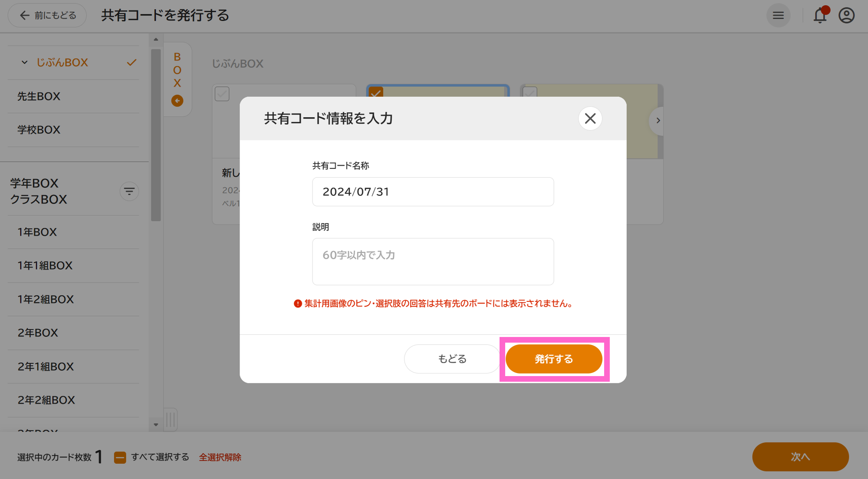868x479 pixels.
Task: Click the sidebar scroll-down triangle
Action: point(156,424)
